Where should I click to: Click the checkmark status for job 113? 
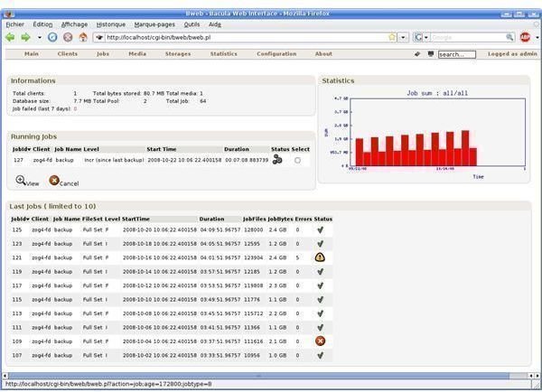coord(320,313)
